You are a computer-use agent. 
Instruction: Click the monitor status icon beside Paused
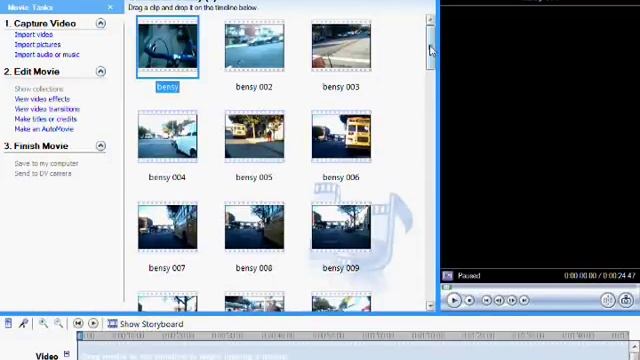(448, 276)
